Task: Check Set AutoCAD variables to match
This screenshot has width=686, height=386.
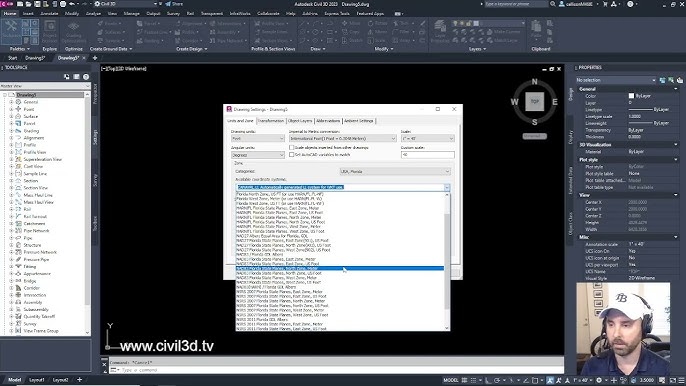Action: click(x=291, y=154)
